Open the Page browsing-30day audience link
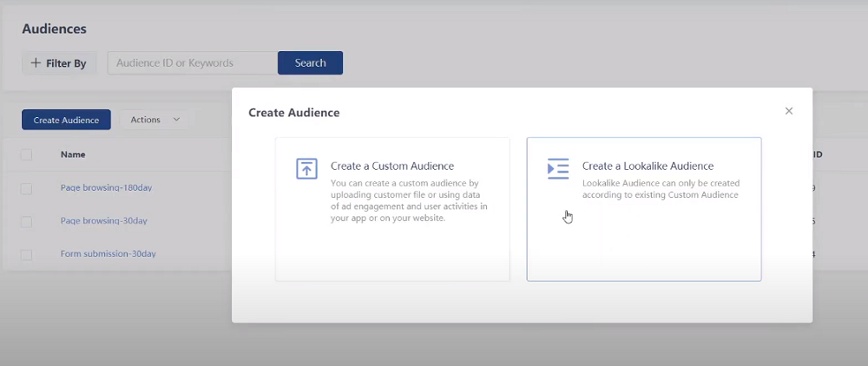This screenshot has width=868, height=366. click(x=103, y=221)
